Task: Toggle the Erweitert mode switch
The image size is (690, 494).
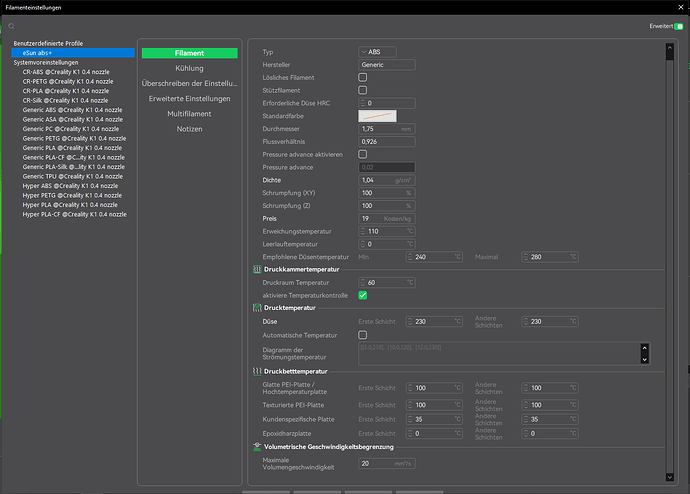Action: tap(679, 26)
